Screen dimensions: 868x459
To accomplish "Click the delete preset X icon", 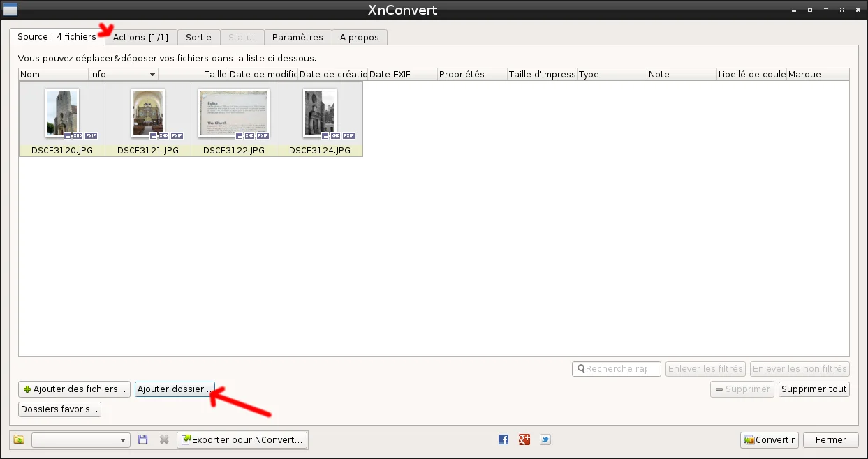I will coord(164,440).
